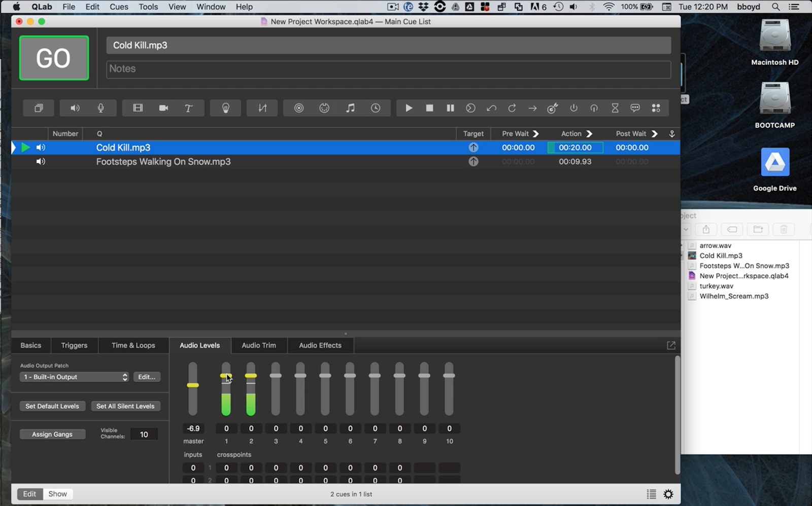Expand the Action column chevron
The height and width of the screenshot is (506, 812).
tap(589, 133)
